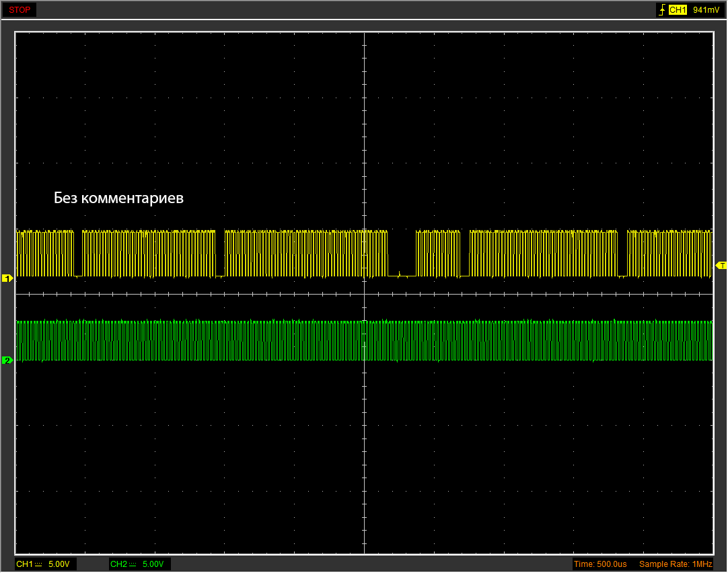This screenshot has height=573, width=728.
Task: Click the Time: 500.0us timebase readout
Action: (600, 564)
